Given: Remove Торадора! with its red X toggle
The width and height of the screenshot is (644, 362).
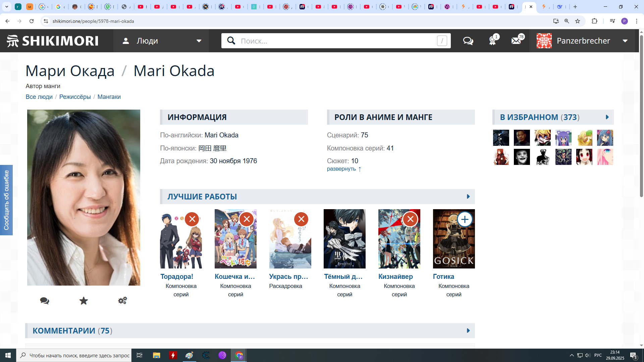Looking at the screenshot, I should tap(192, 219).
